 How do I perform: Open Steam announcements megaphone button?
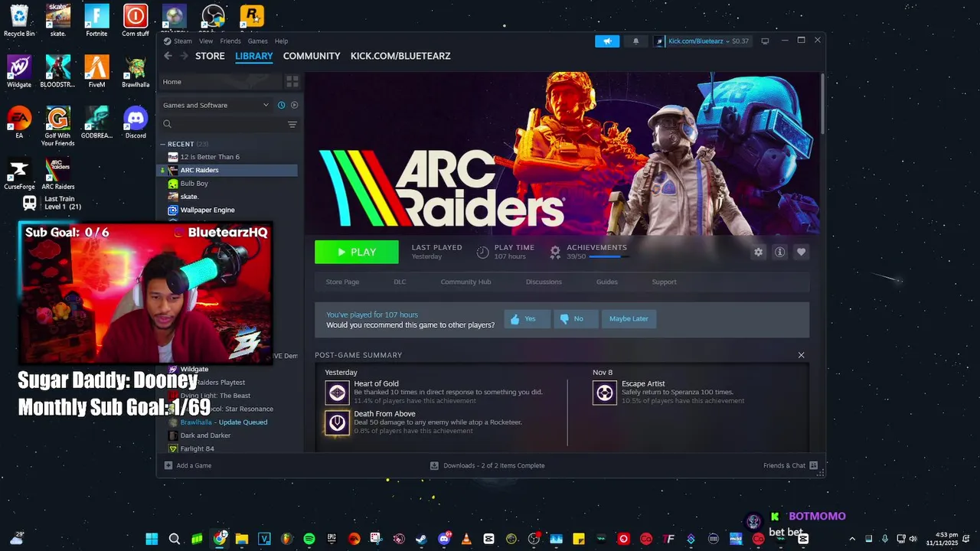tap(607, 41)
